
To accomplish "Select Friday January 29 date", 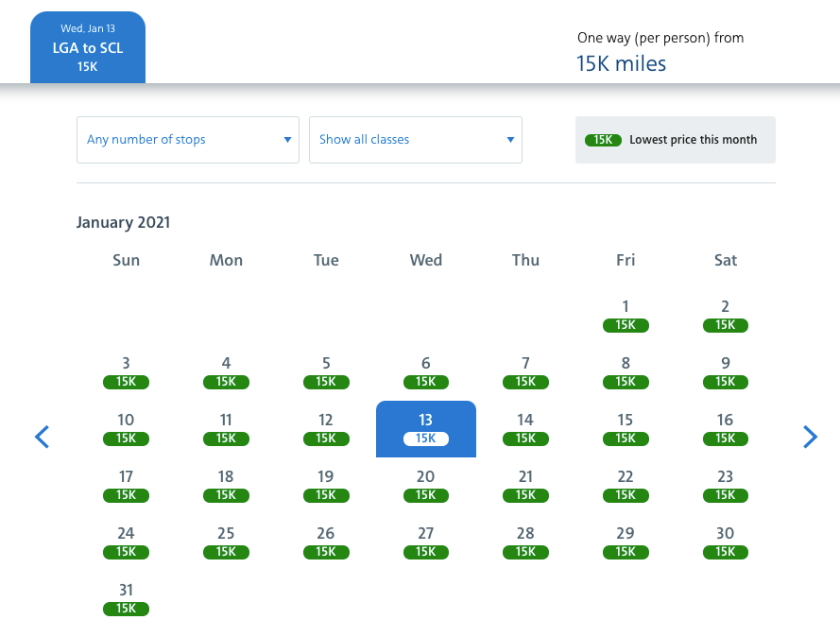I will 626,542.
